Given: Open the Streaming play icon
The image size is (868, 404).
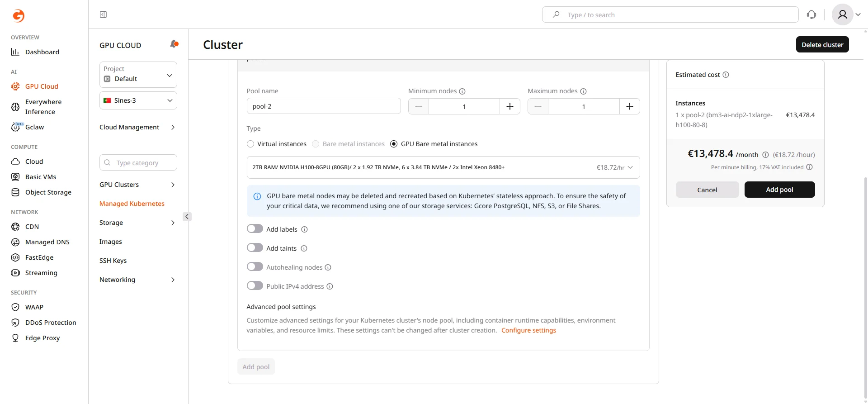Looking at the screenshot, I should pos(15,273).
